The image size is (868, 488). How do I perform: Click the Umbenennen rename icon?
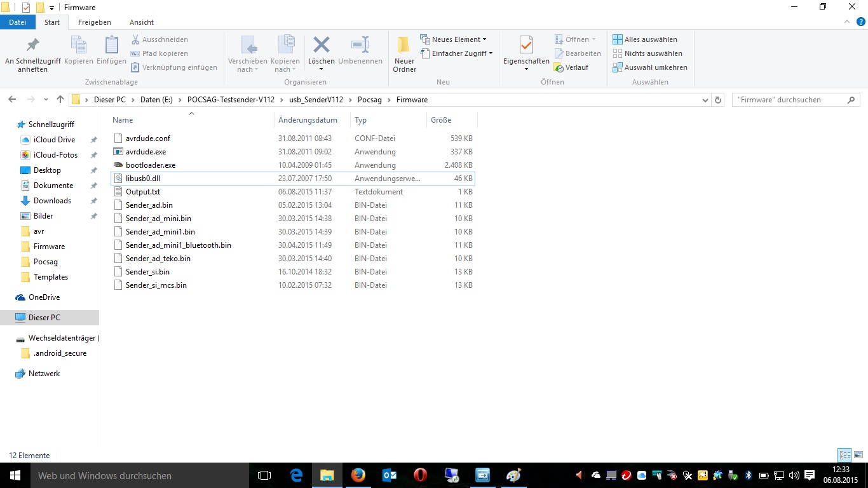[360, 46]
